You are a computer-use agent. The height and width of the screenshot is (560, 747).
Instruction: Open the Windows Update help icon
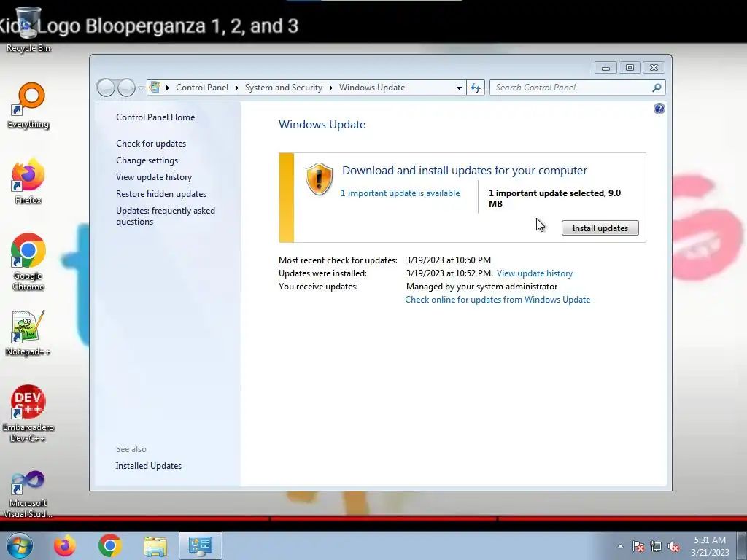click(659, 109)
